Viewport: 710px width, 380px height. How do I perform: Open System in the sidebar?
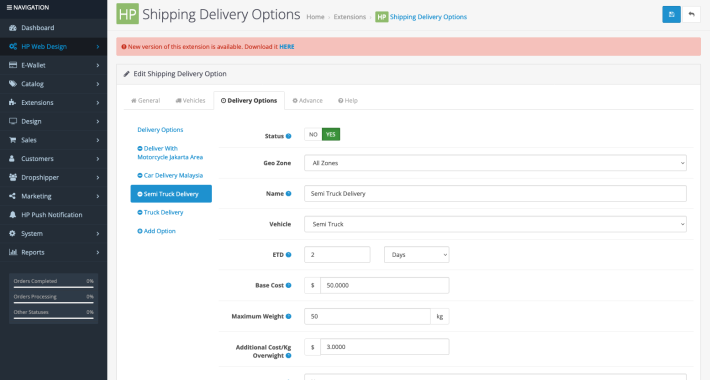53,233
